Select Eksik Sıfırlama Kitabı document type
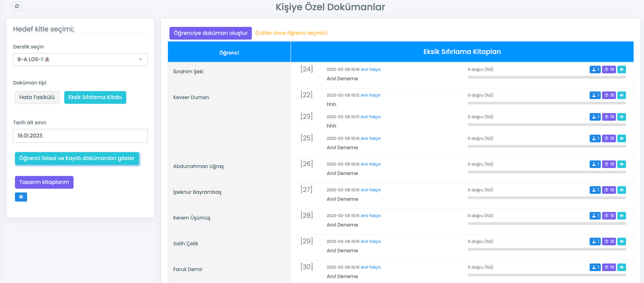 [x=95, y=97]
